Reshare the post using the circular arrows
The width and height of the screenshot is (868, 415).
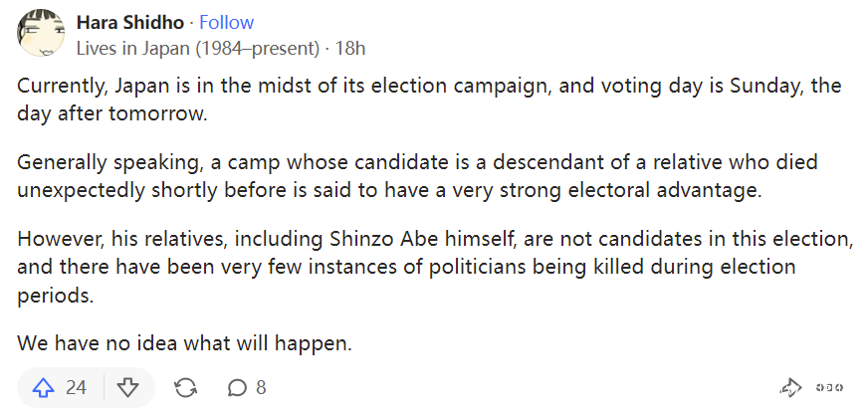[185, 387]
